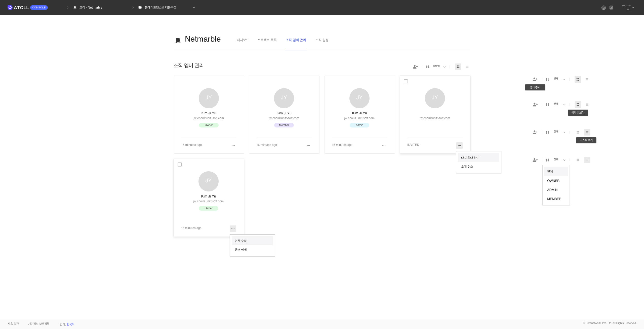Check the checkbox on the bottom Owner card
The height and width of the screenshot is (329, 644).
click(x=179, y=164)
